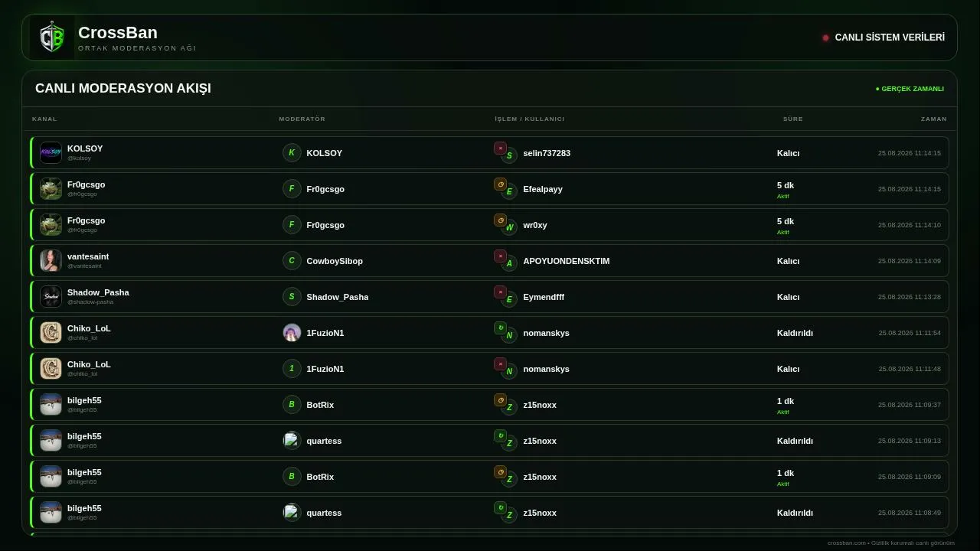This screenshot has height=551, width=980.
Task: Open KOLSOY channel avatar
Action: [51, 152]
